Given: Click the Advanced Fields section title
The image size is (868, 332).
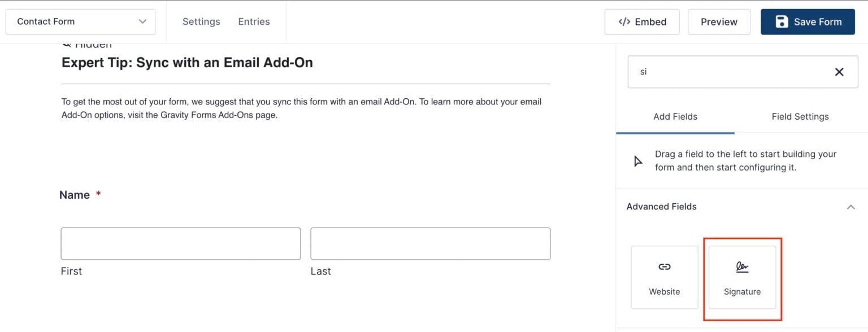Looking at the screenshot, I should click(662, 207).
